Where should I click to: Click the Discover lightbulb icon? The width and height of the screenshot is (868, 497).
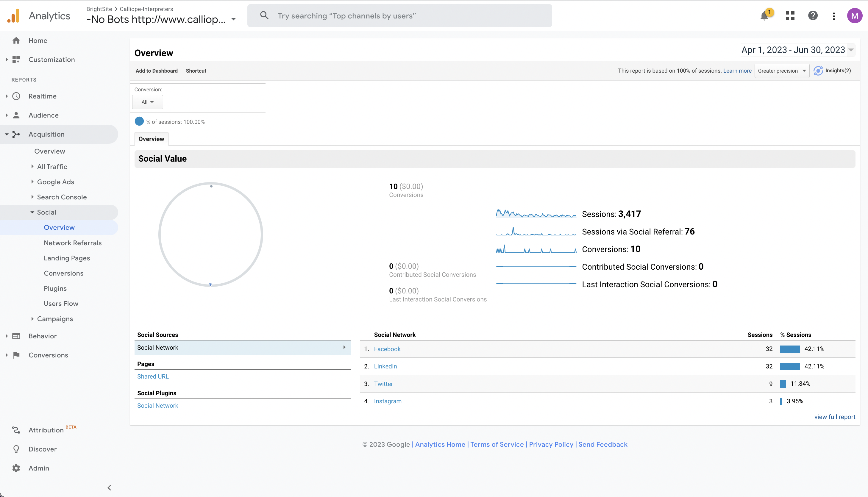click(16, 449)
